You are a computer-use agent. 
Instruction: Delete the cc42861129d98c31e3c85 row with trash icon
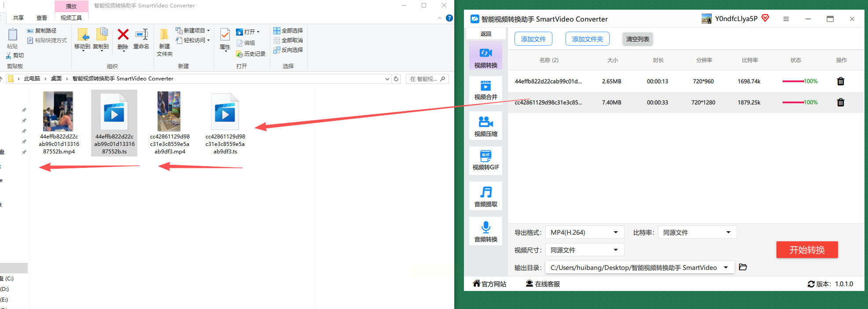click(x=840, y=102)
